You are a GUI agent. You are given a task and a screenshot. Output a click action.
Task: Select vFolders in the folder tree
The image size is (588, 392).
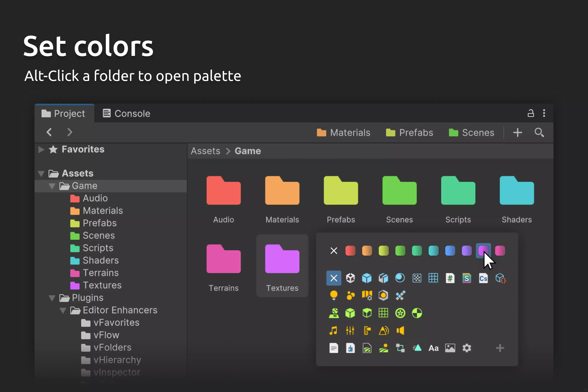point(112,348)
